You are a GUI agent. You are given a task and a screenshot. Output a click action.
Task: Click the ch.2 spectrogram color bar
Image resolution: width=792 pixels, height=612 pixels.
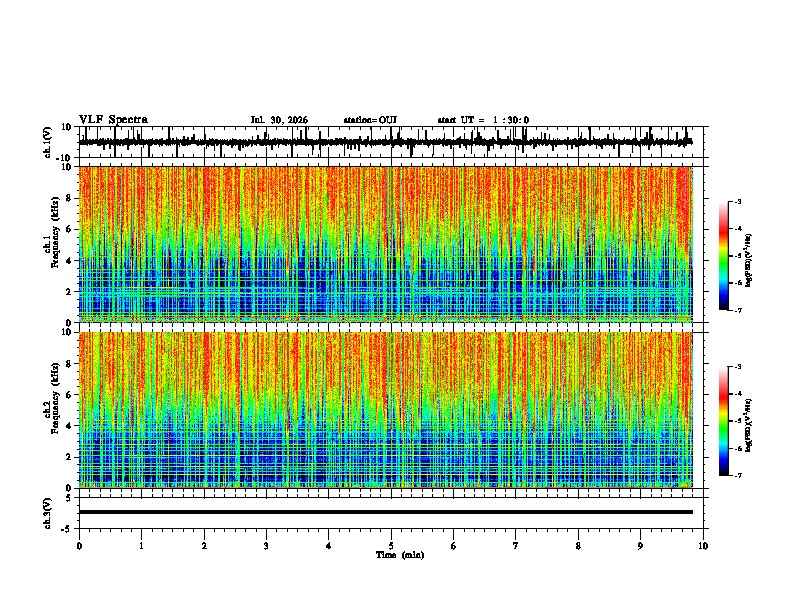(x=724, y=421)
